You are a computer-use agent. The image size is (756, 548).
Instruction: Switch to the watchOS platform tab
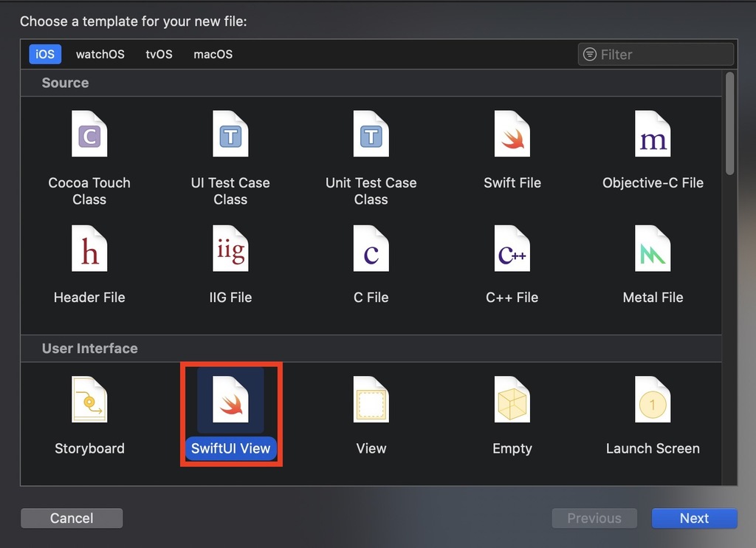tap(100, 54)
